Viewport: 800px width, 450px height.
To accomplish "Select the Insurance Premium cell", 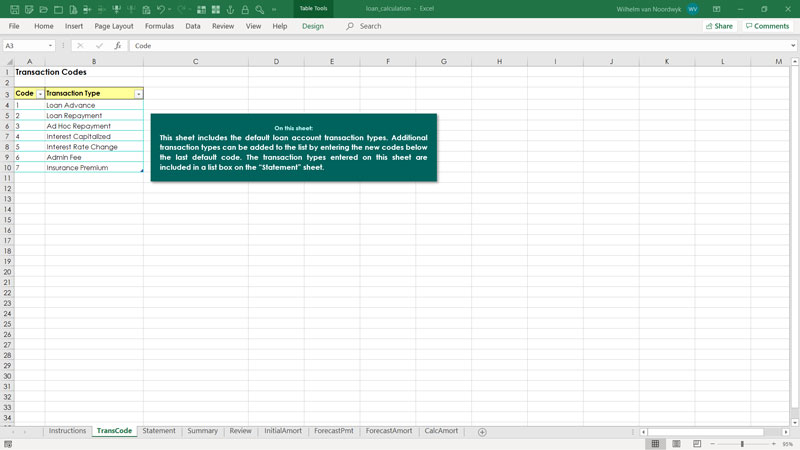I will point(94,167).
